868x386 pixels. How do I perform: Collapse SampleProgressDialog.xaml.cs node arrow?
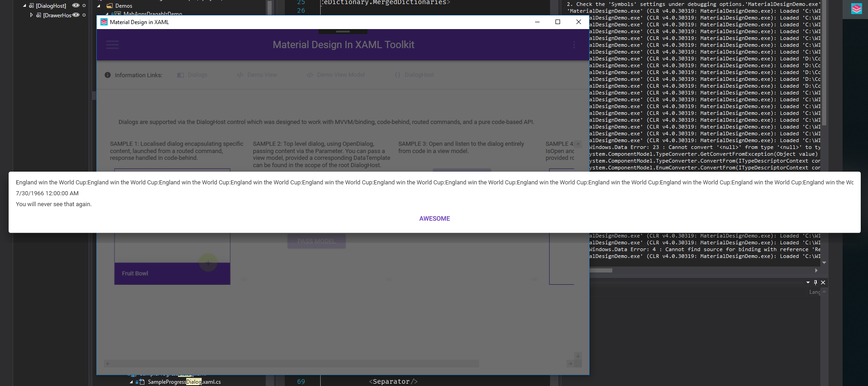[x=131, y=382]
